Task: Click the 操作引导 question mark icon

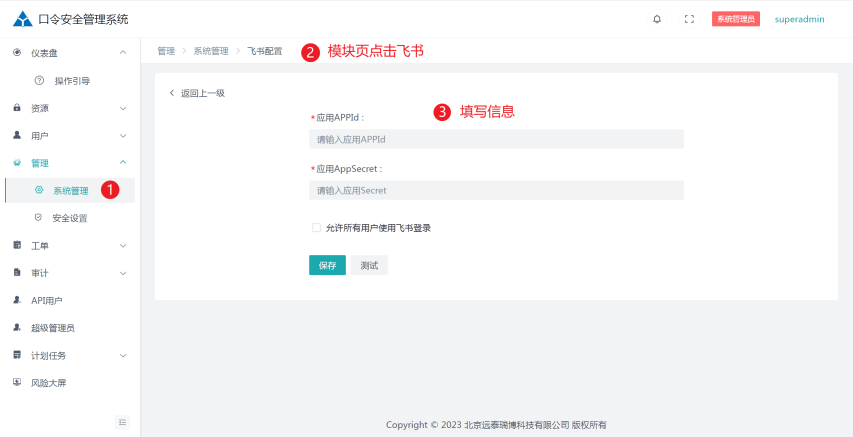Action: (39, 80)
